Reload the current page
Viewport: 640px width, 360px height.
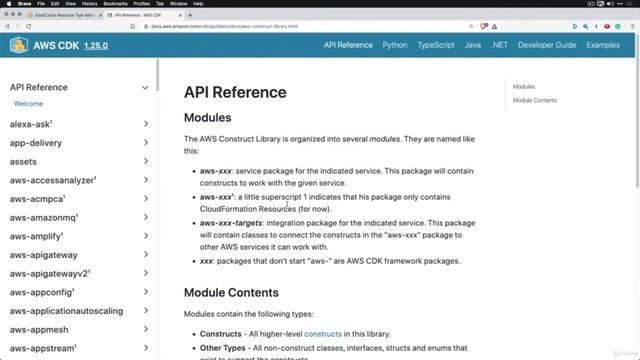pos(29,26)
